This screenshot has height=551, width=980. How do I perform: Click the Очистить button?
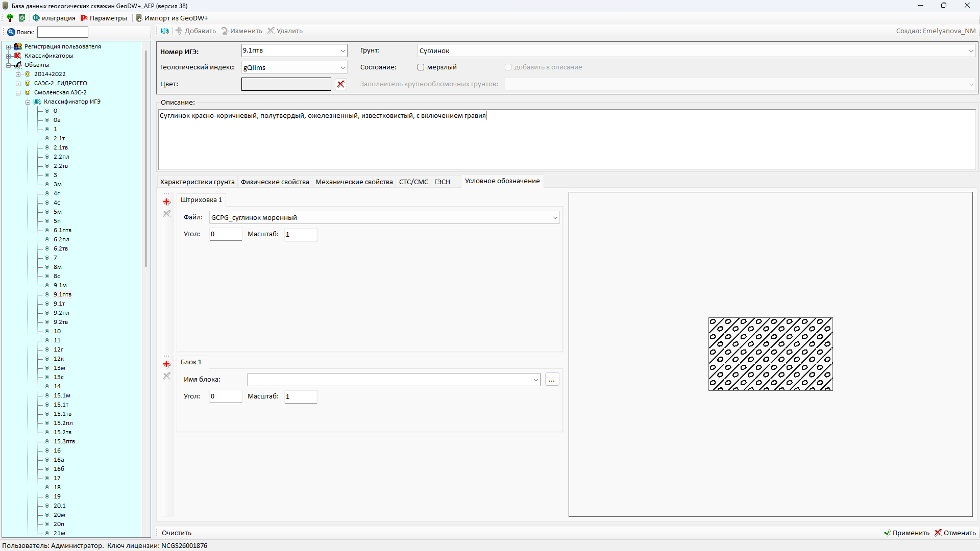177,533
